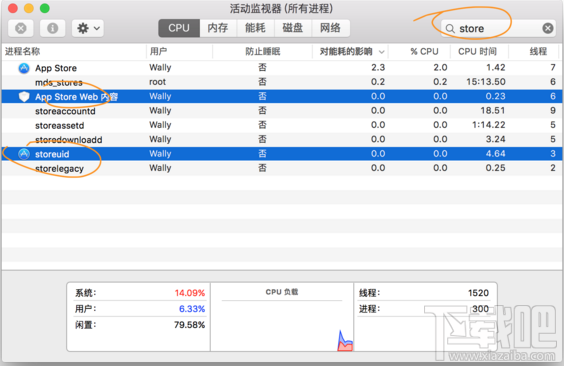564x366 pixels.
Task: Select the storelegacy process row
Action: [x=282, y=168]
